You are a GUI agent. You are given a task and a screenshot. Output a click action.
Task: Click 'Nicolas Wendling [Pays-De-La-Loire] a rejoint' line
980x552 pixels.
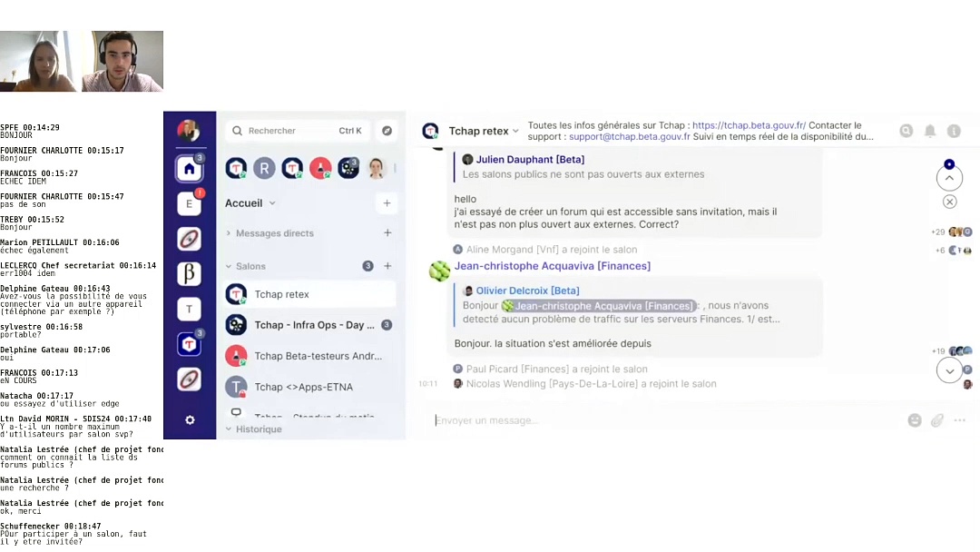pos(592,384)
